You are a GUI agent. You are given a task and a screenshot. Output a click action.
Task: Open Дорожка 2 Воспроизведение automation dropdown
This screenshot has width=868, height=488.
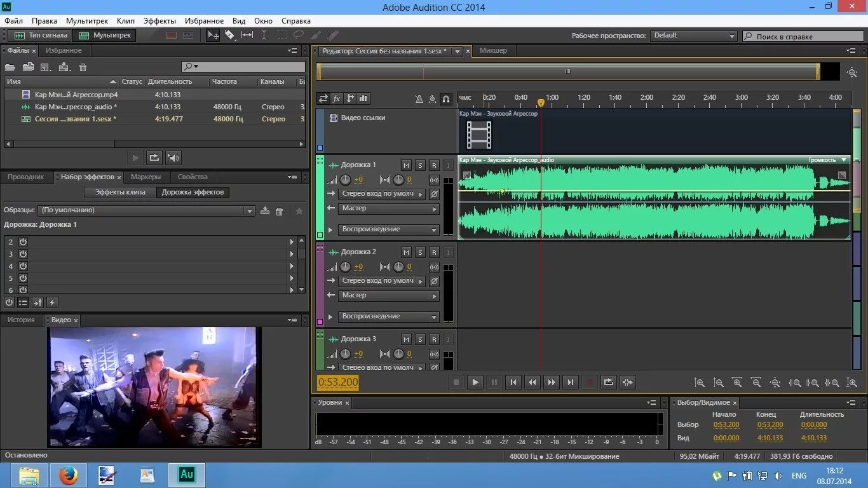point(389,316)
